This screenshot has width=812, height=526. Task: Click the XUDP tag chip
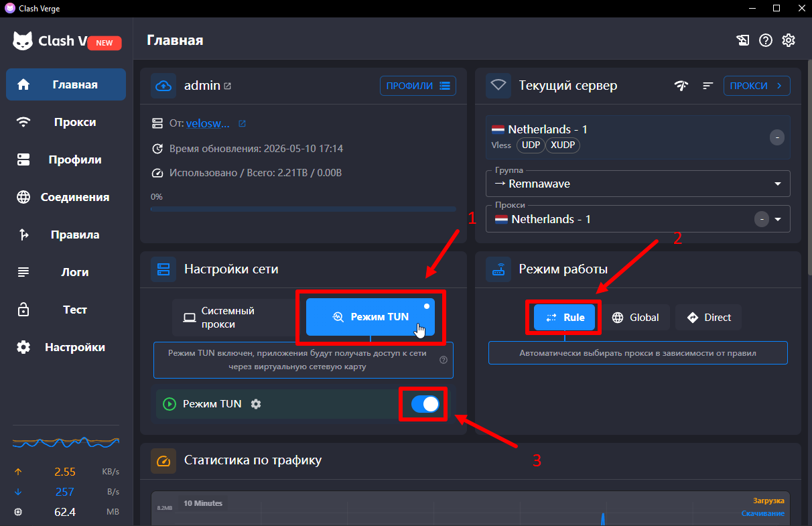563,145
